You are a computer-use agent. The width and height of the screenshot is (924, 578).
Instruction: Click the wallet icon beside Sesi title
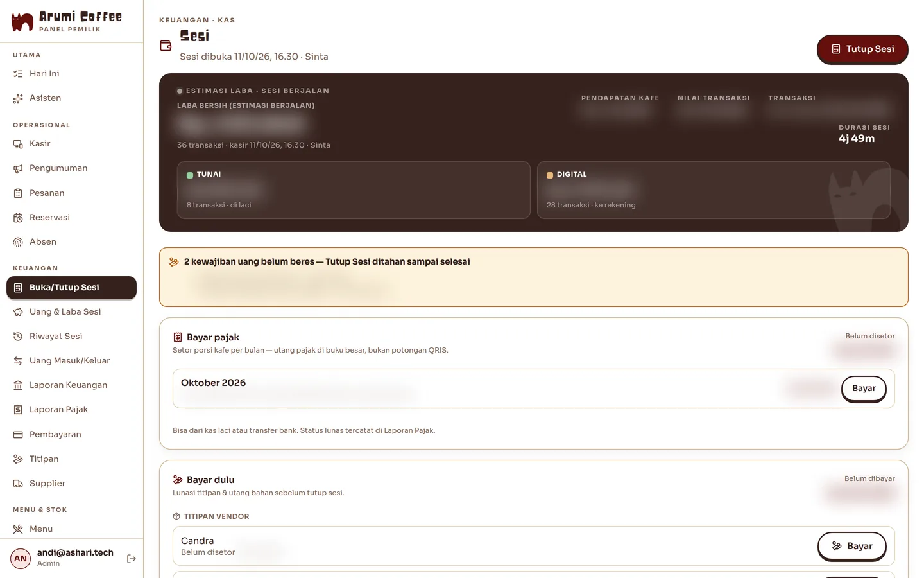tap(166, 46)
